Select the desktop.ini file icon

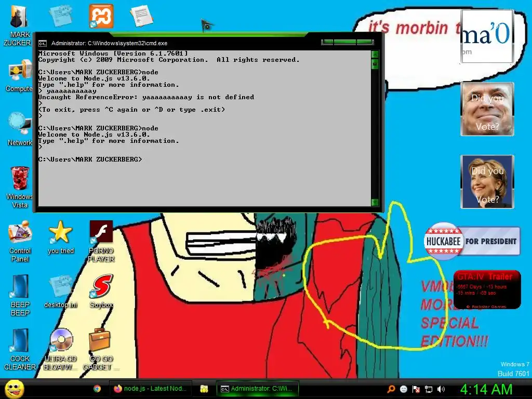tap(60, 291)
